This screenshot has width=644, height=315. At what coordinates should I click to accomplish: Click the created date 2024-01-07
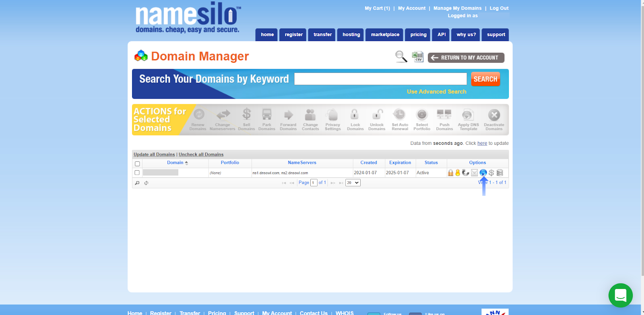click(365, 173)
